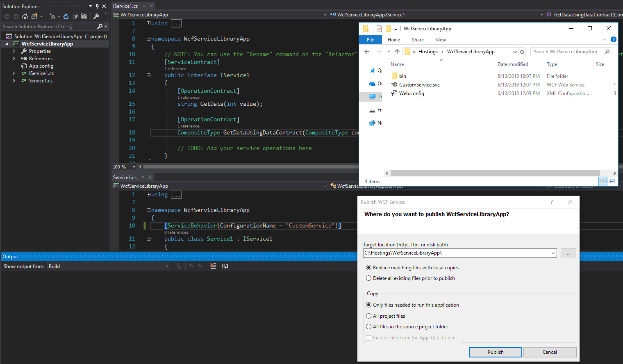Choose All project files copy option
Image resolution: width=623 pixels, height=364 pixels.
pos(369,316)
